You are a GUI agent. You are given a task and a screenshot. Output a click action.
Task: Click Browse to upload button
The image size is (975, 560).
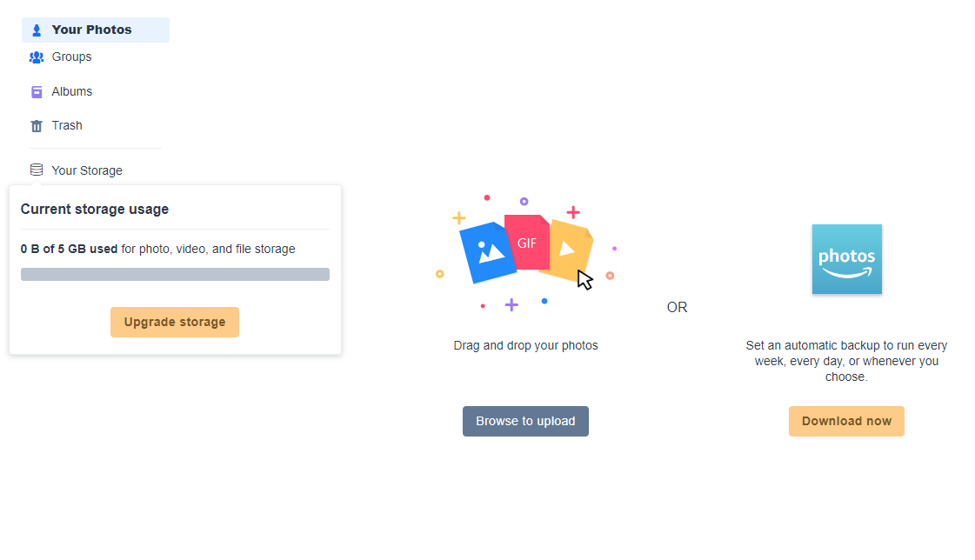pos(525,422)
